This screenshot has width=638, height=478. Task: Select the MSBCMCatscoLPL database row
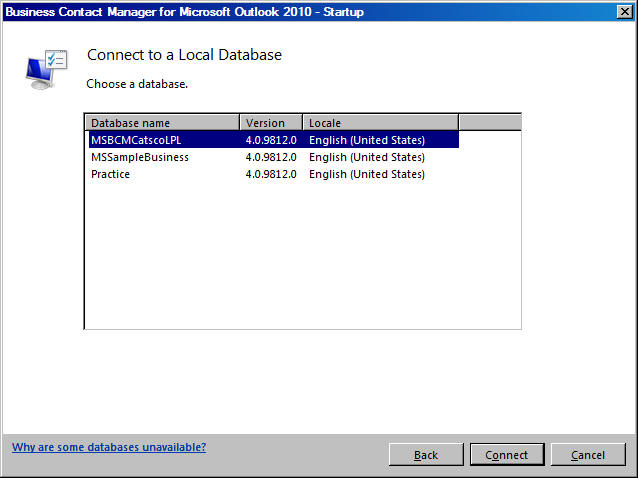pos(274,140)
